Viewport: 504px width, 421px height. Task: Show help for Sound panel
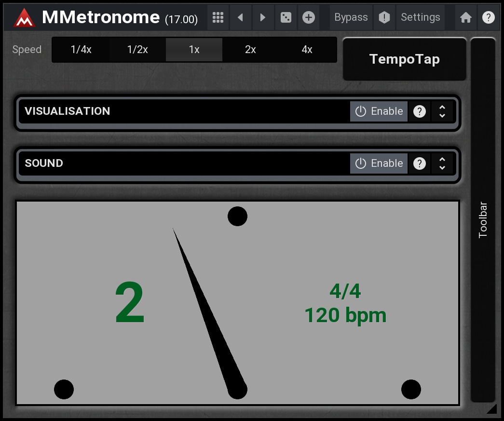point(420,163)
